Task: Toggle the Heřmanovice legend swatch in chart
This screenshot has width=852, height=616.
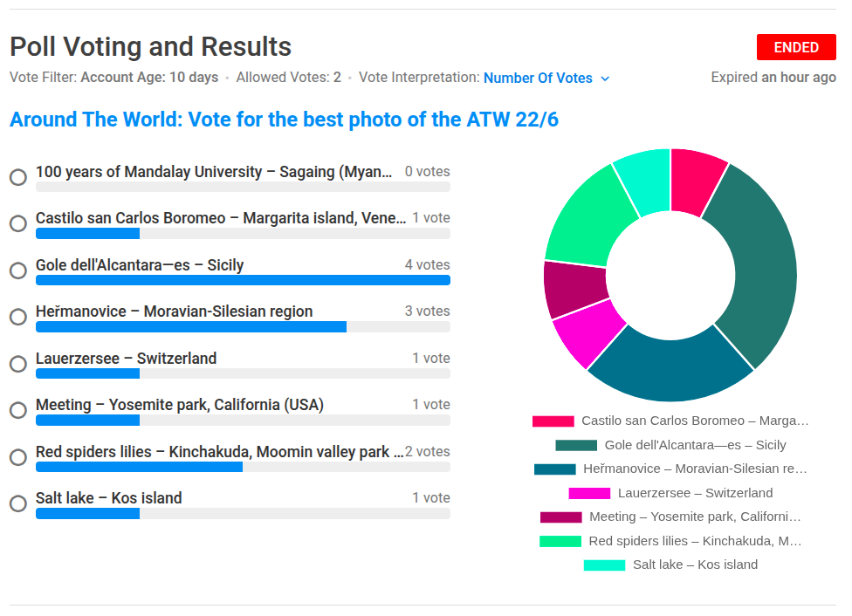Action: [555, 469]
